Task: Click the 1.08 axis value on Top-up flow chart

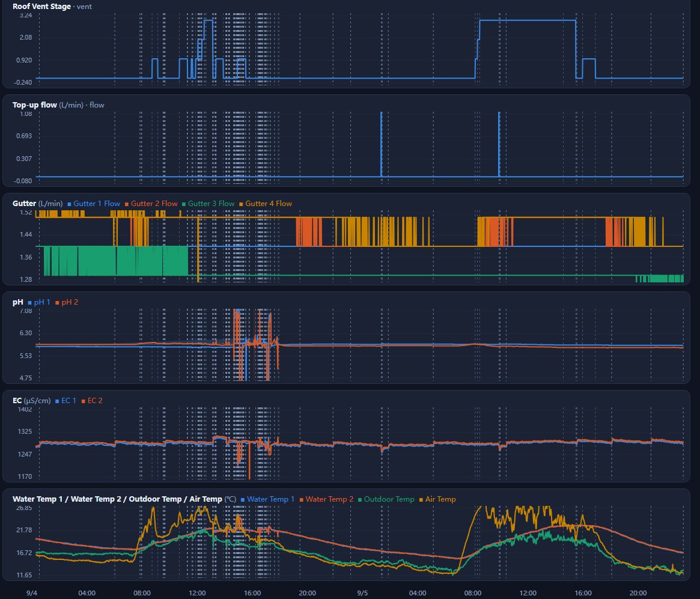Action: coord(26,114)
